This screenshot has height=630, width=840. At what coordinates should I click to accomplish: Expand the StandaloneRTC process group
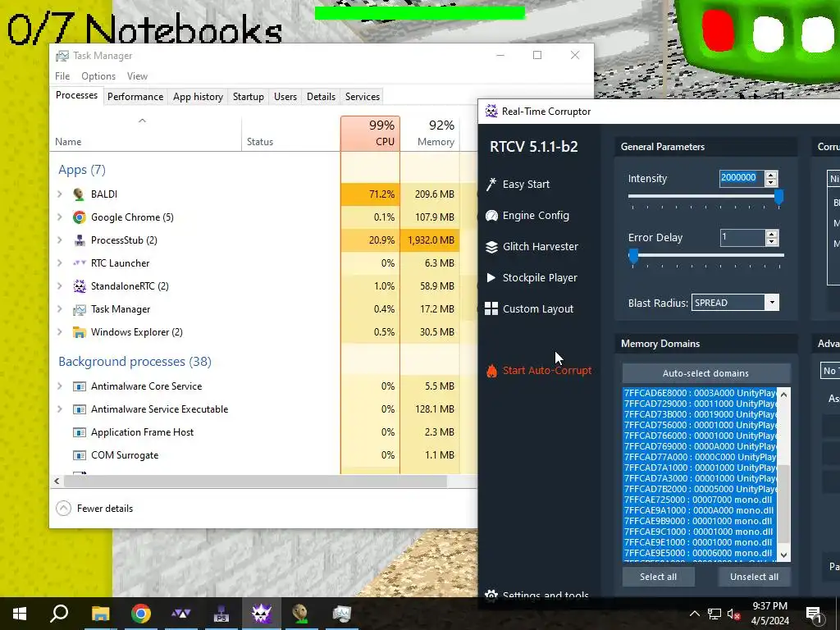(x=59, y=286)
